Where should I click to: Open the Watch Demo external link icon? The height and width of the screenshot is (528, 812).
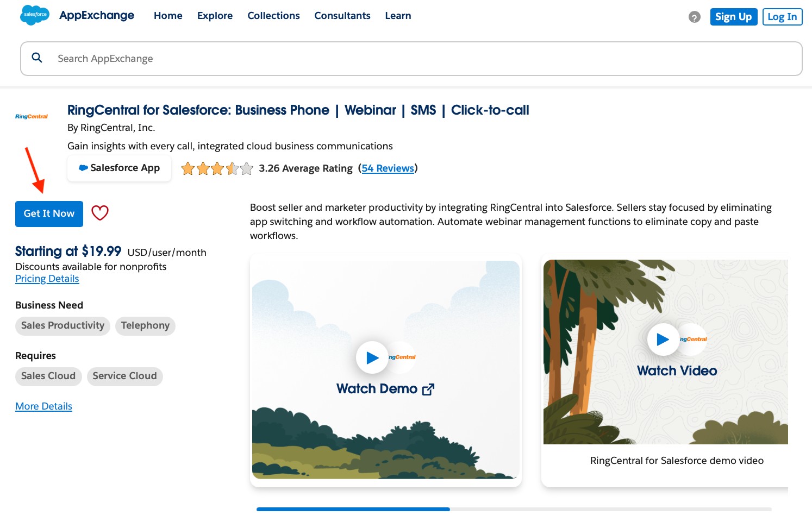[x=428, y=389]
